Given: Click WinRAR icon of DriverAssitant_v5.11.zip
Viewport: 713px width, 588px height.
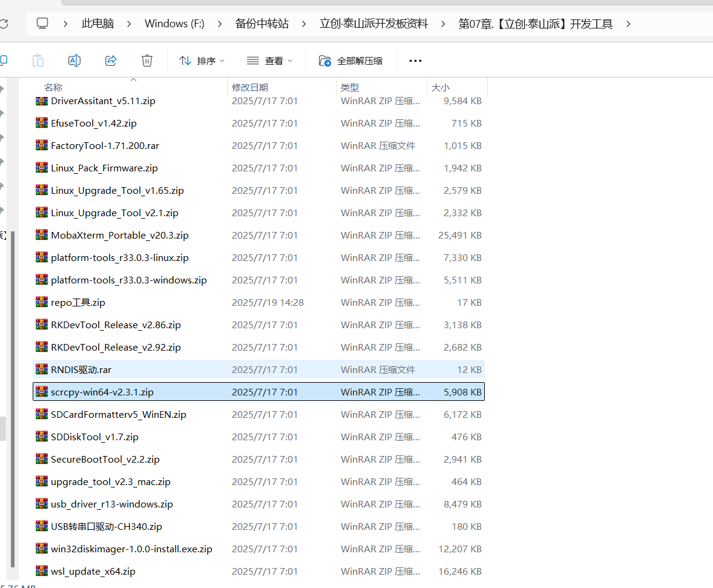Looking at the screenshot, I should [41, 101].
